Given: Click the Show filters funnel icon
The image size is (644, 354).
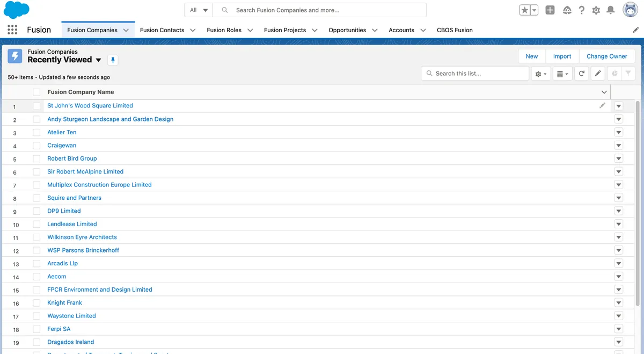Looking at the screenshot, I should [x=628, y=74].
